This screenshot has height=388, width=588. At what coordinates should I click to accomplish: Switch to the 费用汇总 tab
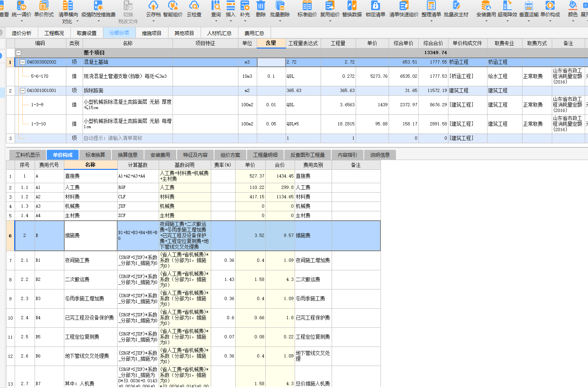254,33
